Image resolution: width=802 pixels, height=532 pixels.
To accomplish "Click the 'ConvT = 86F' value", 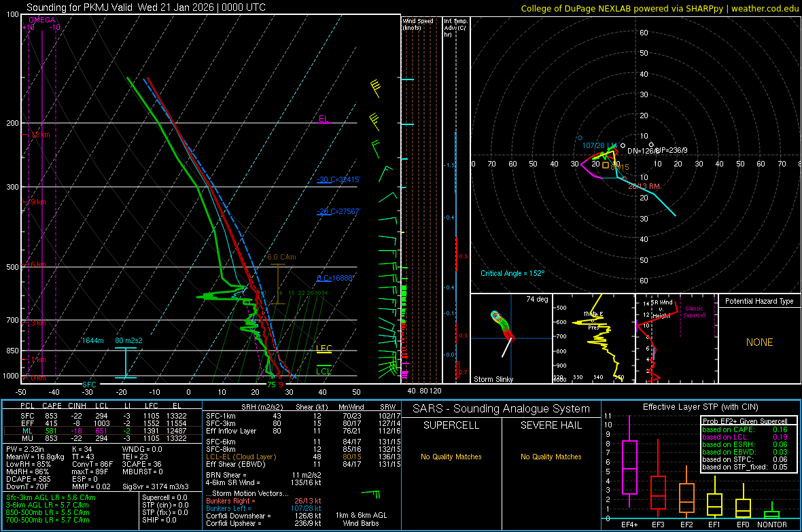I will (x=92, y=464).
